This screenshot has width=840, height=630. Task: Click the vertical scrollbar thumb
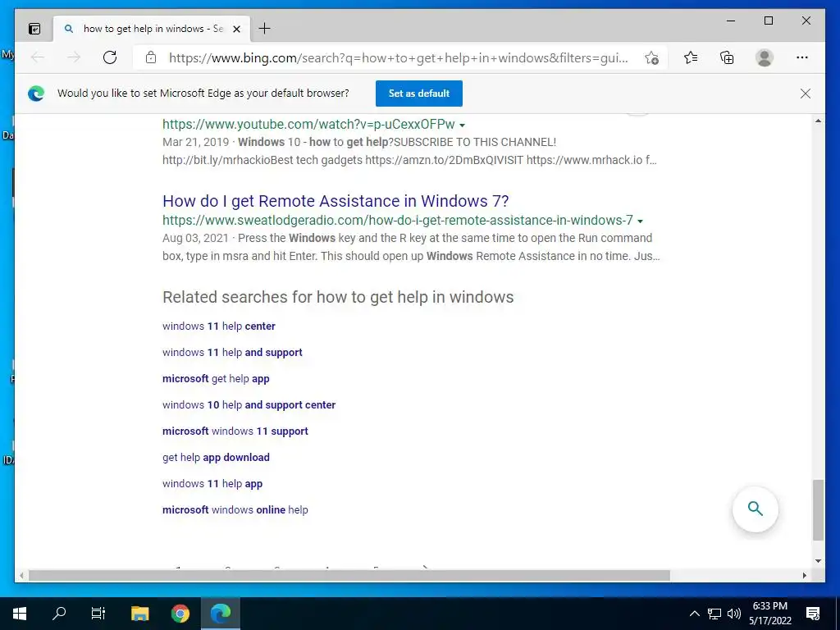click(x=818, y=510)
